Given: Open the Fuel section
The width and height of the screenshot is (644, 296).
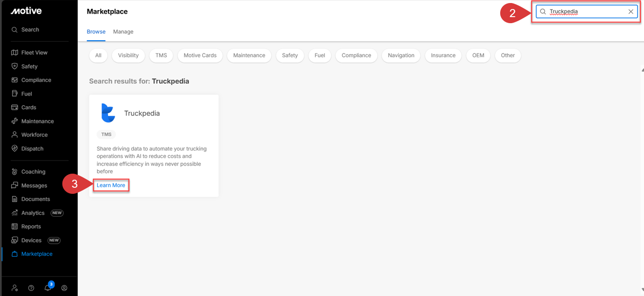Looking at the screenshot, I should [x=27, y=93].
